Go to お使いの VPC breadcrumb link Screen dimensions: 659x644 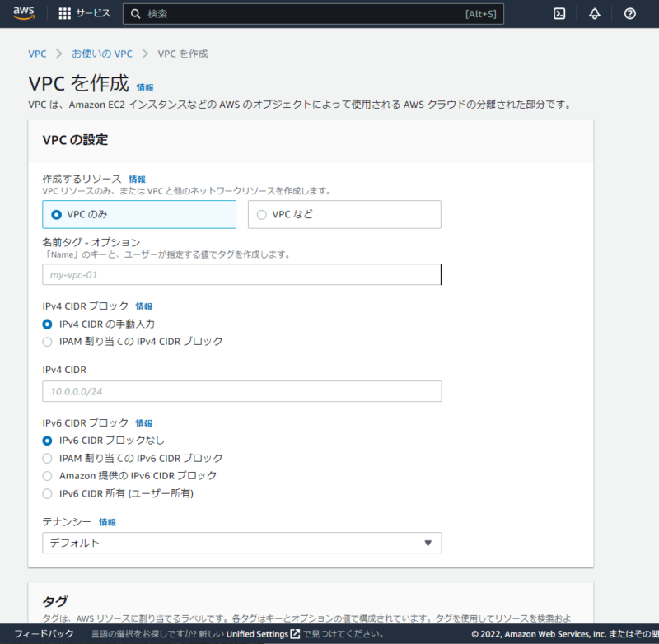101,54
